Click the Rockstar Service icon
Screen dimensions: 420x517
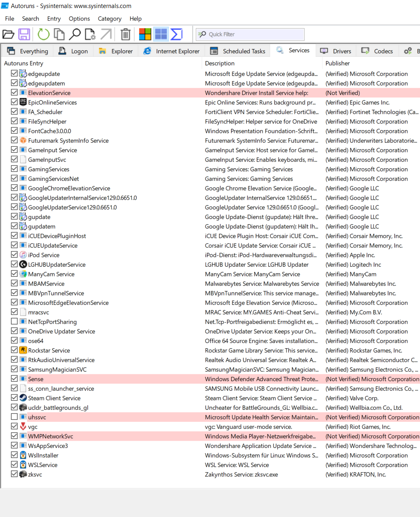click(x=23, y=350)
